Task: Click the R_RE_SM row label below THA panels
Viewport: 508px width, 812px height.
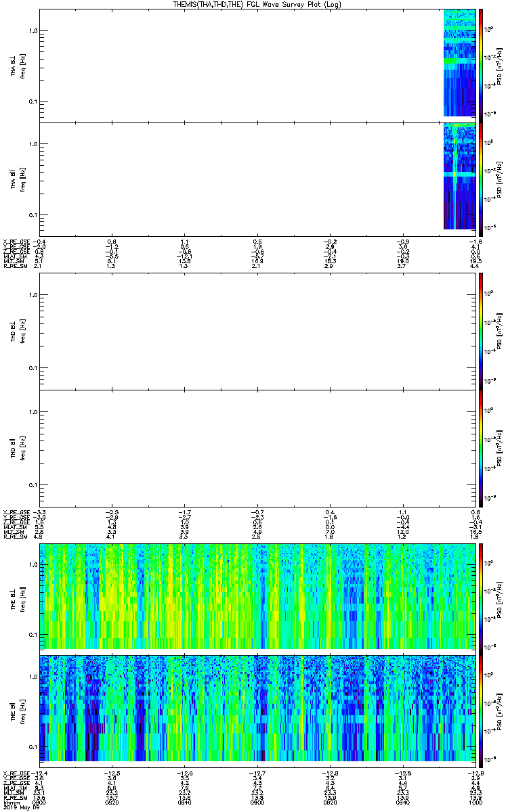Action: 15,267
